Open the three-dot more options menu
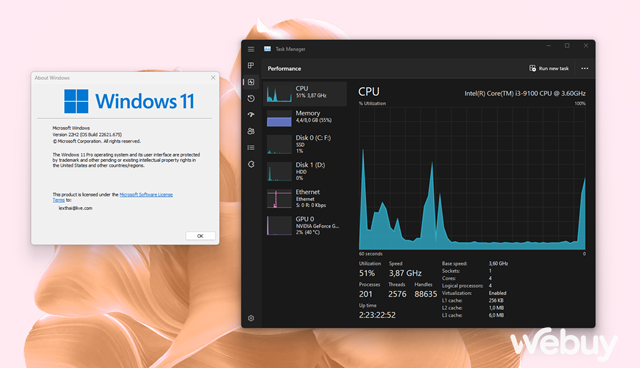Viewport: 640px width, 368px height. tap(584, 68)
